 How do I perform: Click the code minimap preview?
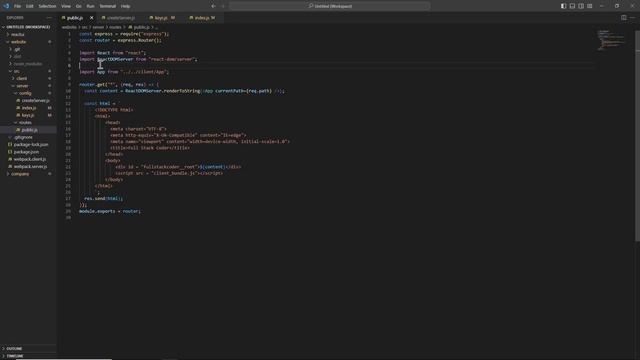tap(611, 40)
